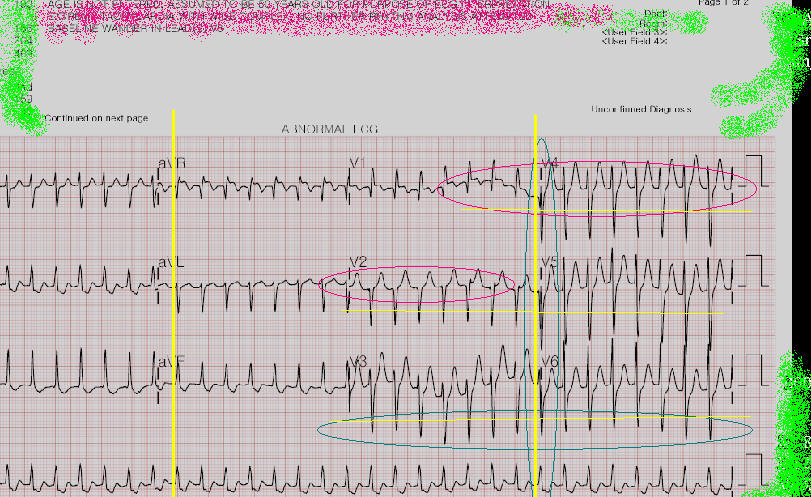Click the left yellow vertical marker line
Viewport: 811px width, 497px height.
(x=174, y=300)
